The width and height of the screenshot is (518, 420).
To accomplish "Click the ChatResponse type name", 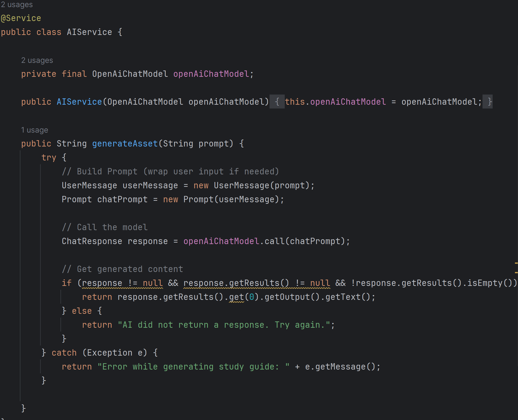I will [x=92, y=241].
